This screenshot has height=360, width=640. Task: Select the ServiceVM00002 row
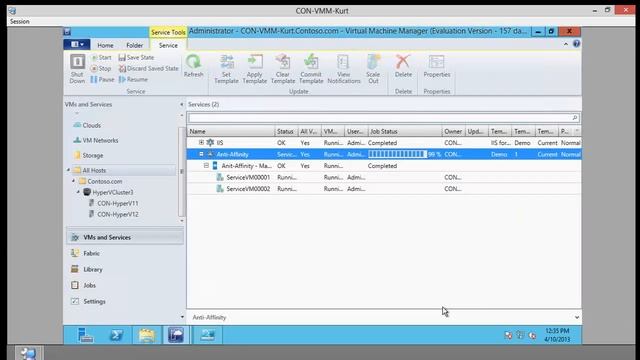coord(384,189)
